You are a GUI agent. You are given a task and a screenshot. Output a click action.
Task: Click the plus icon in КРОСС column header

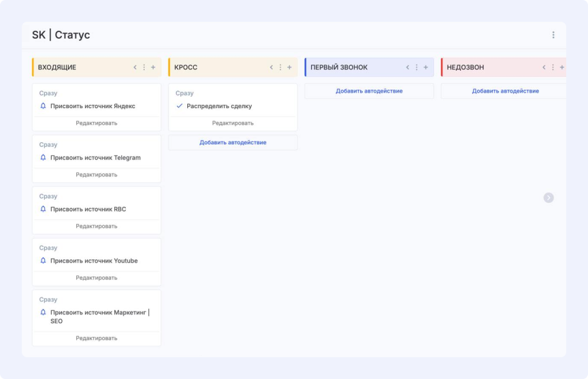click(x=289, y=67)
